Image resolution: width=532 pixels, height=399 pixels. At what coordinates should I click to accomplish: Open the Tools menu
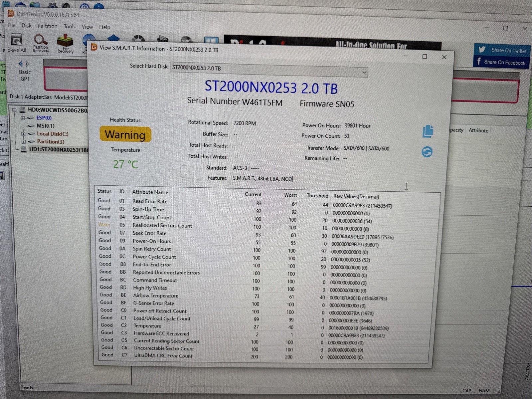pyautogui.click(x=70, y=26)
